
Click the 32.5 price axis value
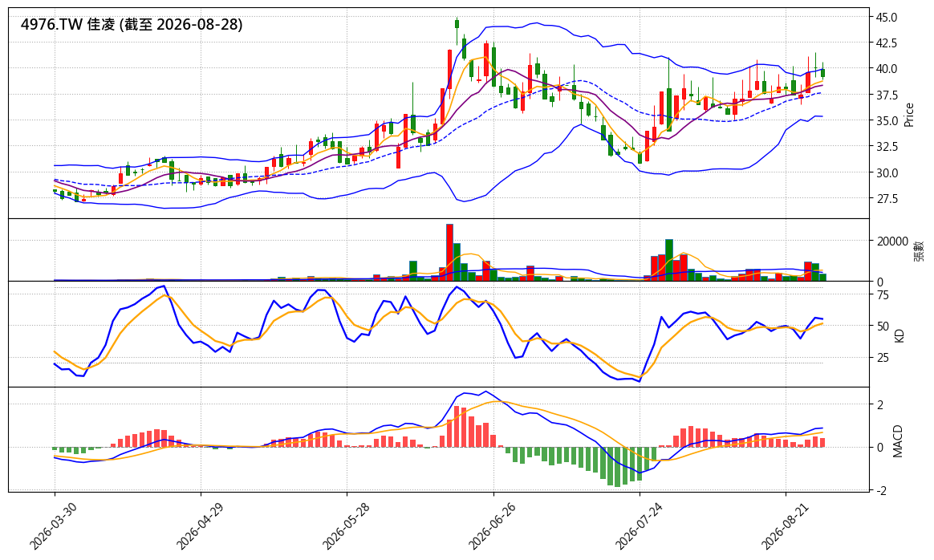tap(887, 147)
